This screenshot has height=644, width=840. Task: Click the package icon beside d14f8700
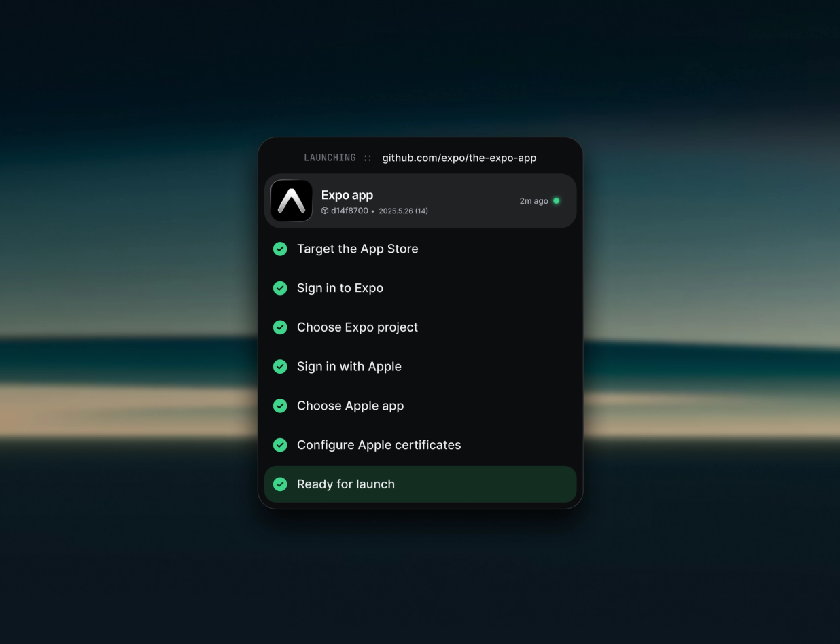[x=325, y=211]
